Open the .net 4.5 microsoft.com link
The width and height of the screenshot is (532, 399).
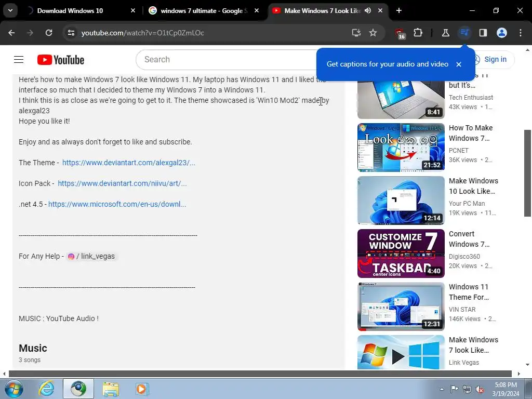tap(117, 204)
